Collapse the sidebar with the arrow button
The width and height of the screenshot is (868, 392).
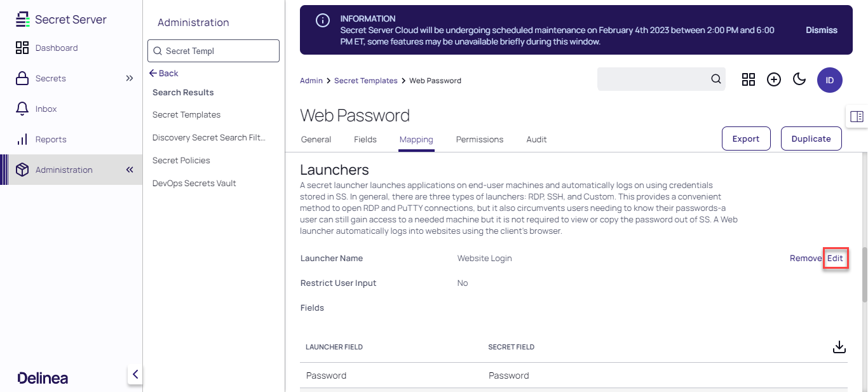(x=135, y=374)
